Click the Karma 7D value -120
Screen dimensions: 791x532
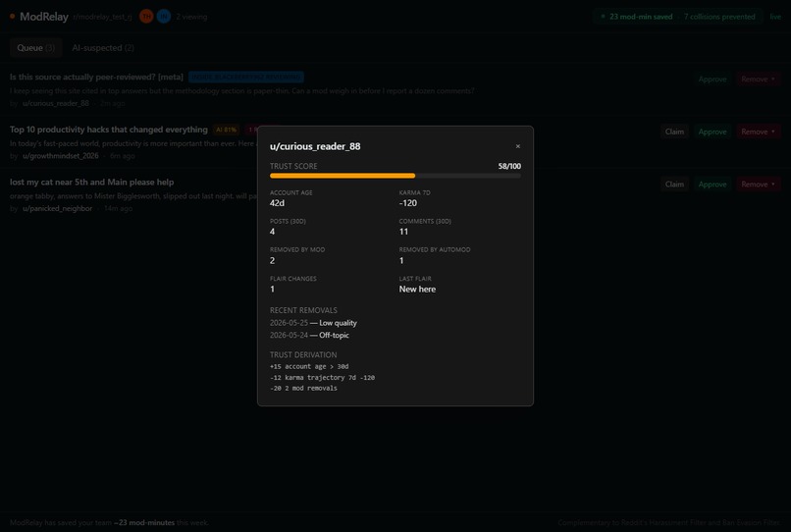point(408,203)
